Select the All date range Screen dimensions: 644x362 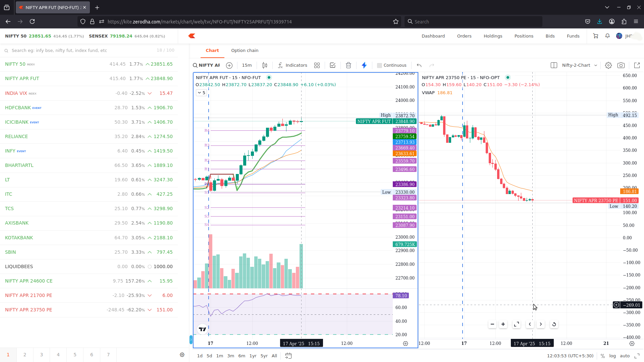[x=274, y=356]
